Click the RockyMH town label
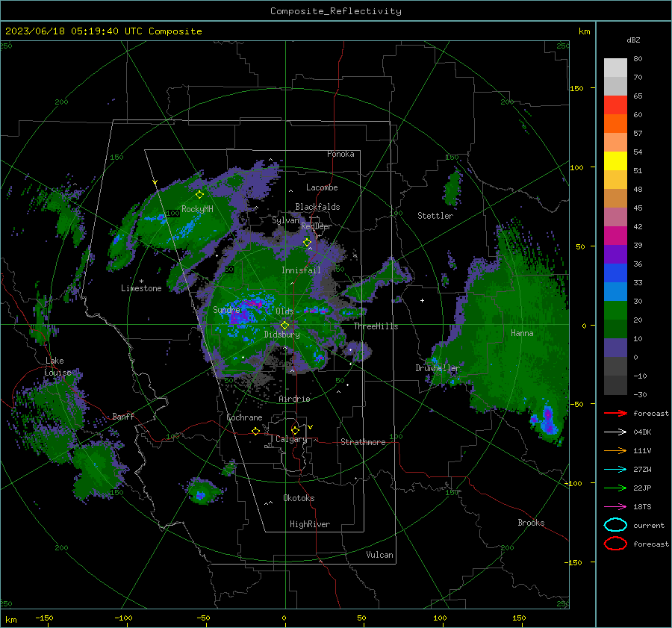 (x=197, y=209)
